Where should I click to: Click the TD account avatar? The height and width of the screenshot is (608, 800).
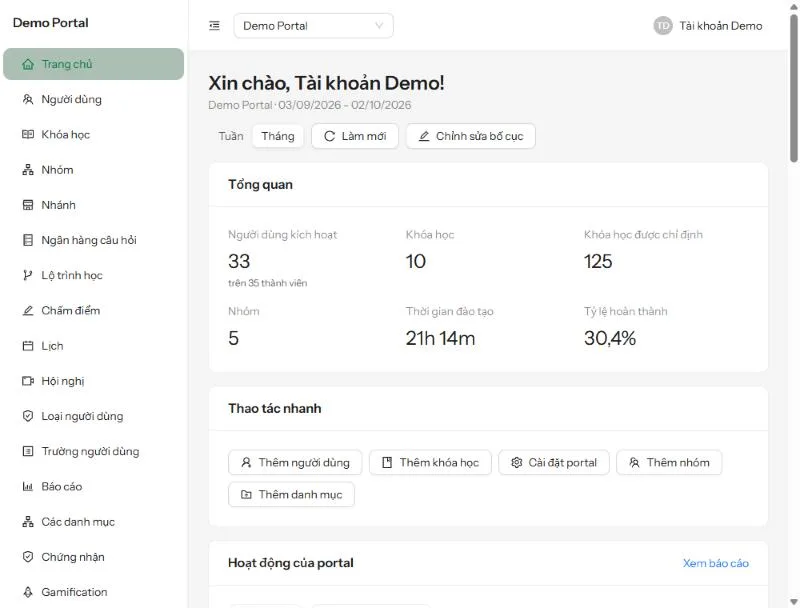(x=663, y=26)
